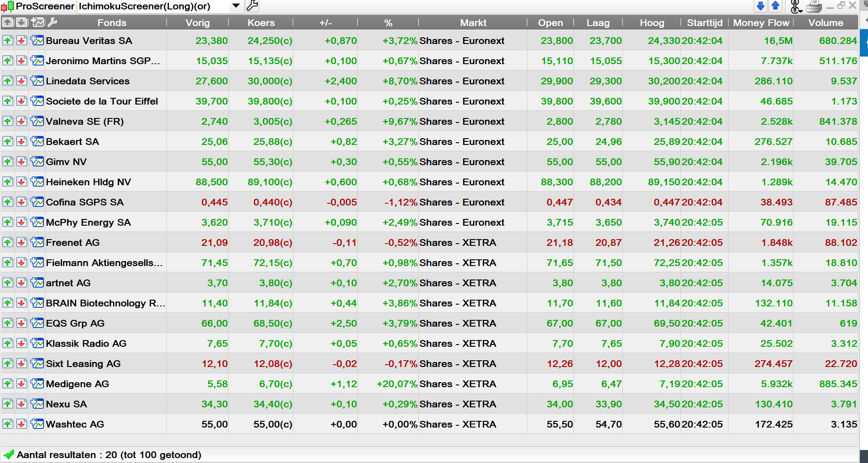Select the up-arrow icon in header row
Viewport: 868px width, 463px height.
tap(8, 22)
